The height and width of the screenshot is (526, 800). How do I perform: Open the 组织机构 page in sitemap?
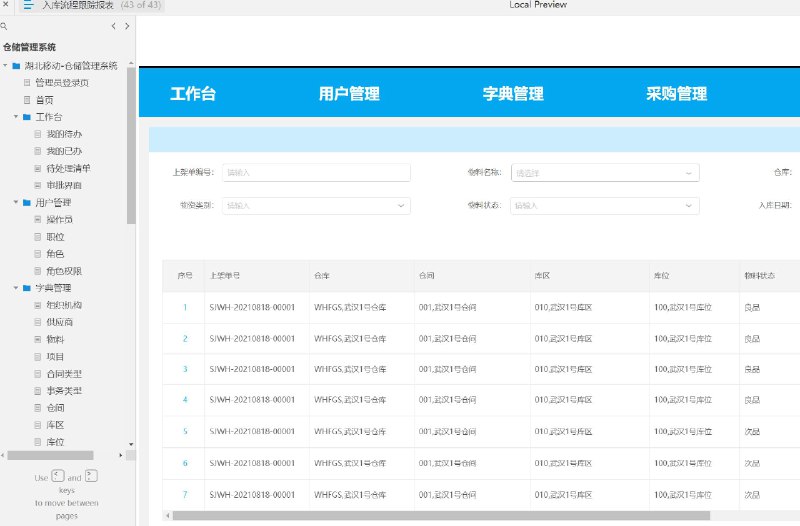[x=64, y=305]
